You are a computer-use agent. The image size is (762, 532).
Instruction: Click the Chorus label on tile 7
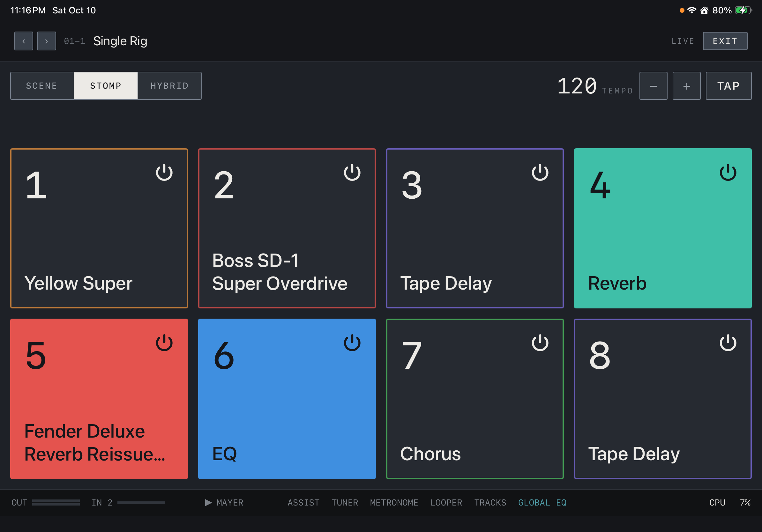click(x=430, y=454)
